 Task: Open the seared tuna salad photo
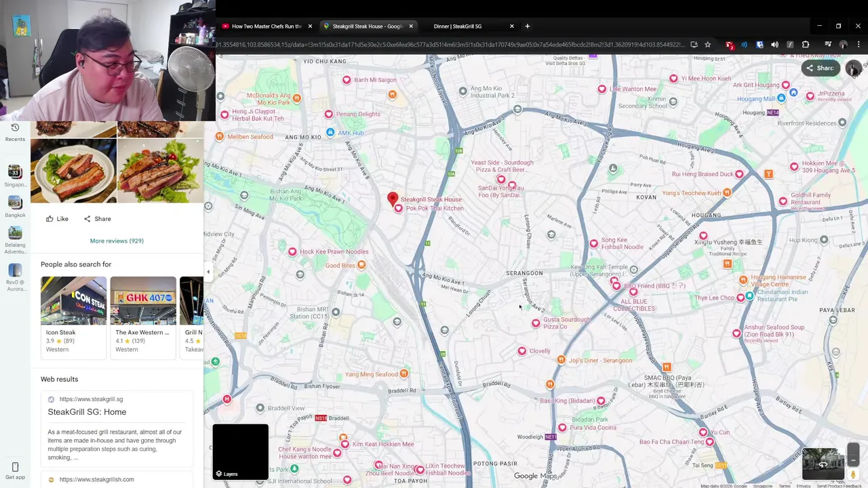click(x=160, y=171)
